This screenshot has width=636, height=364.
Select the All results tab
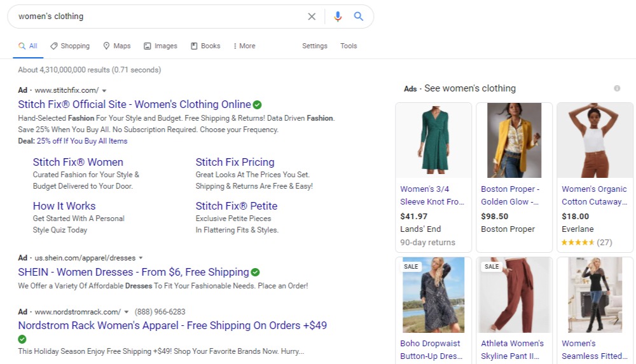pyautogui.click(x=28, y=46)
